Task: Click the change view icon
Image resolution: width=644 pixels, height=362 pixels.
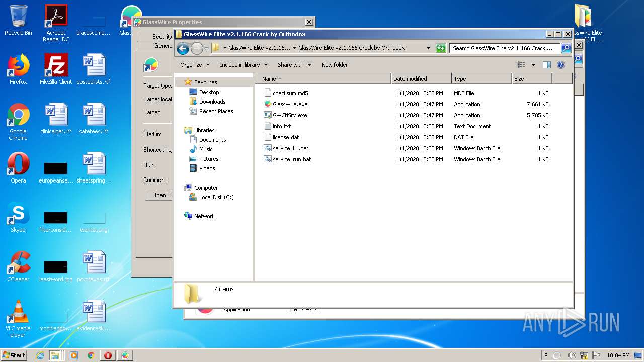Action: point(521,65)
